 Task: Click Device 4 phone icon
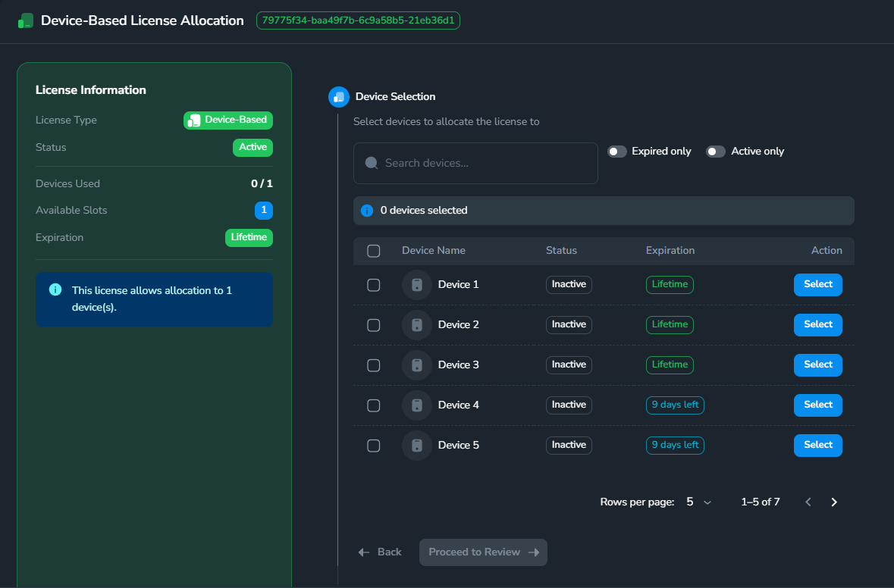[417, 405]
